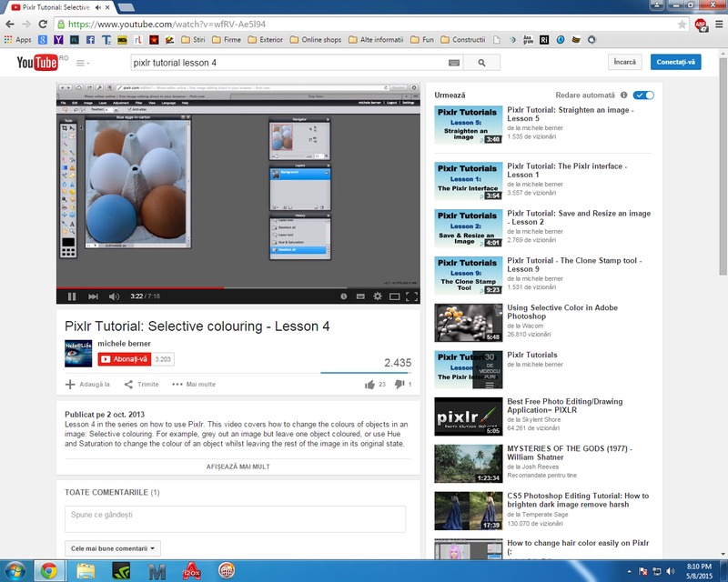Viewport: 728px width, 582px height.
Task: Show autoplay info icon
Action: [623, 95]
